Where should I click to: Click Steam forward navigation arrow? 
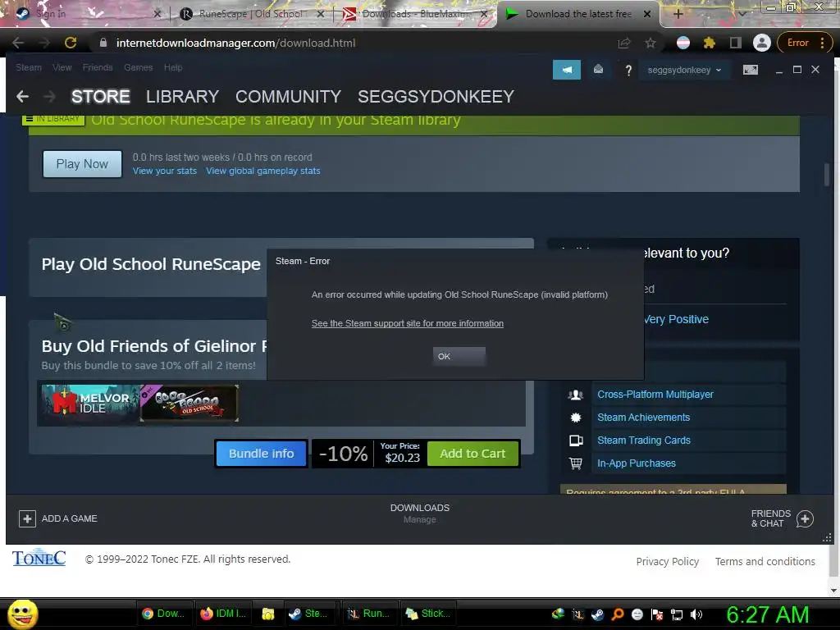click(x=49, y=97)
